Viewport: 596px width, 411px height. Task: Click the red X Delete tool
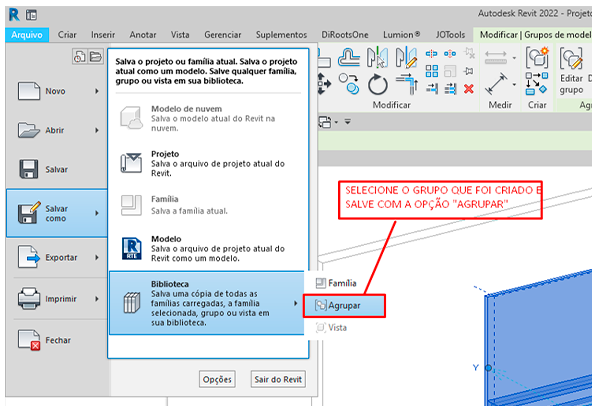469,89
